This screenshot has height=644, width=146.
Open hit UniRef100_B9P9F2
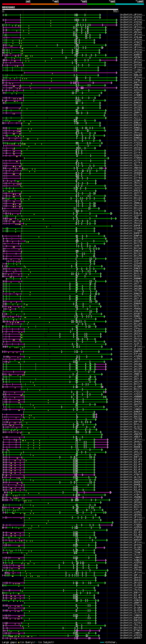pos(131,226)
